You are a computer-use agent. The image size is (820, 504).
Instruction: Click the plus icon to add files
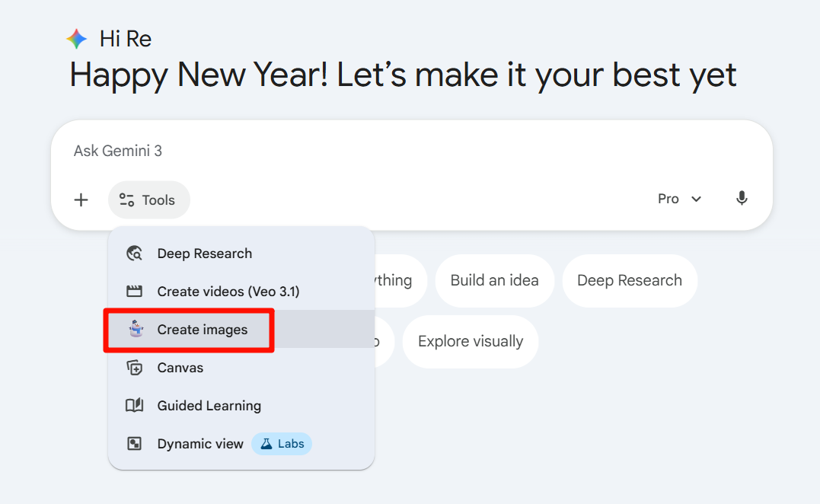coord(81,199)
